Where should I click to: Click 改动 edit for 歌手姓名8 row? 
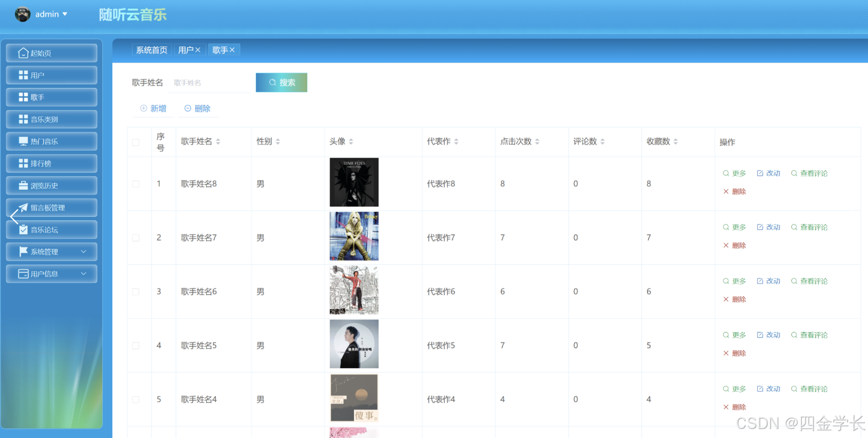click(x=768, y=173)
